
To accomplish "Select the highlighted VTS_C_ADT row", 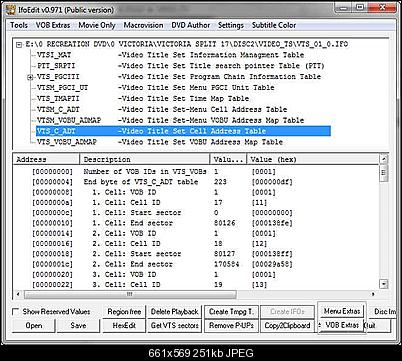I will pos(183,131).
